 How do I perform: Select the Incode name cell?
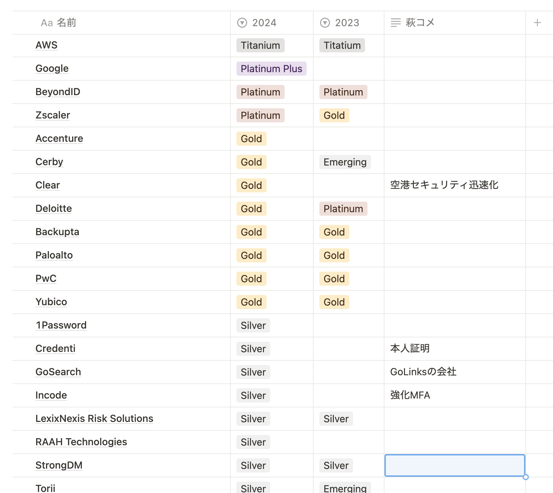(122, 395)
